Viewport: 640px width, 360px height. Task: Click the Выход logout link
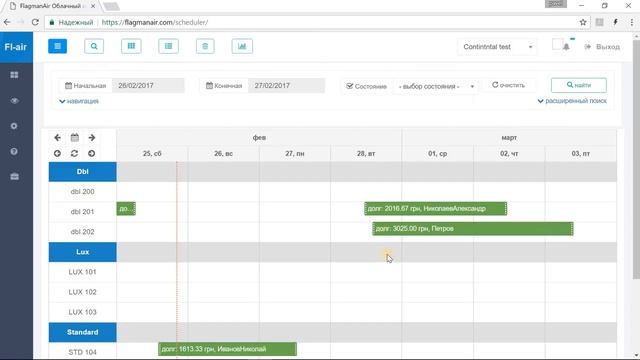coord(602,47)
